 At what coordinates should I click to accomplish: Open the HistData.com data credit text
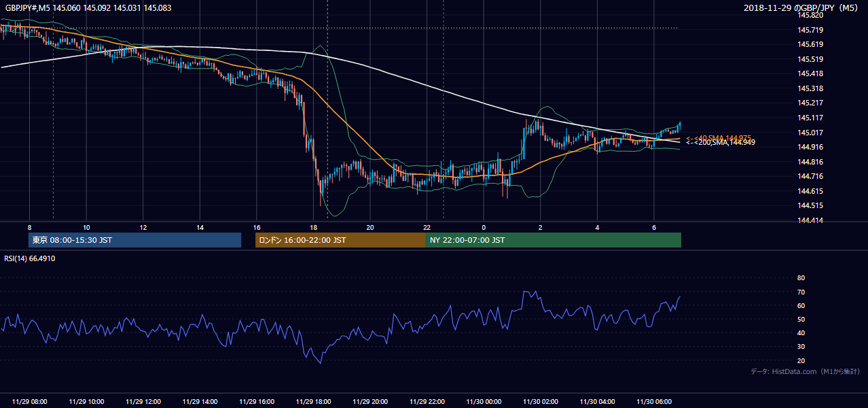[x=805, y=371]
